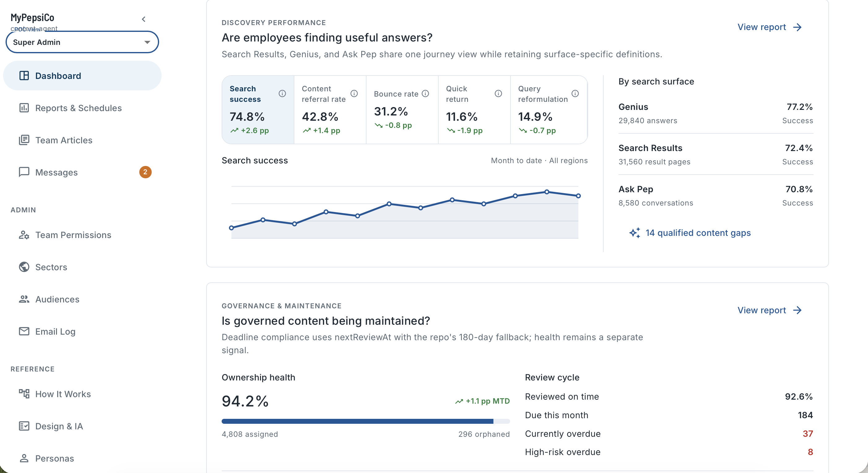Click the Search Results surface row
868x473 pixels.
(x=716, y=155)
